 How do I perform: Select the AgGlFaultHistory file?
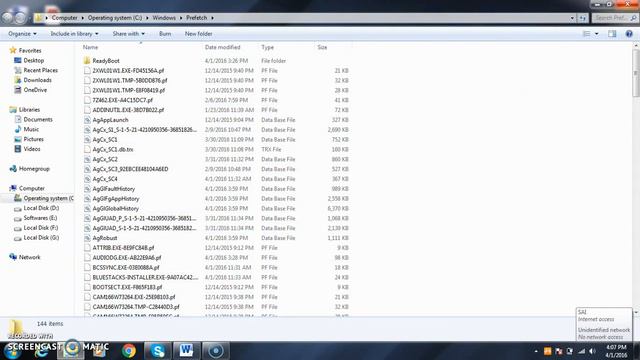[x=113, y=189]
